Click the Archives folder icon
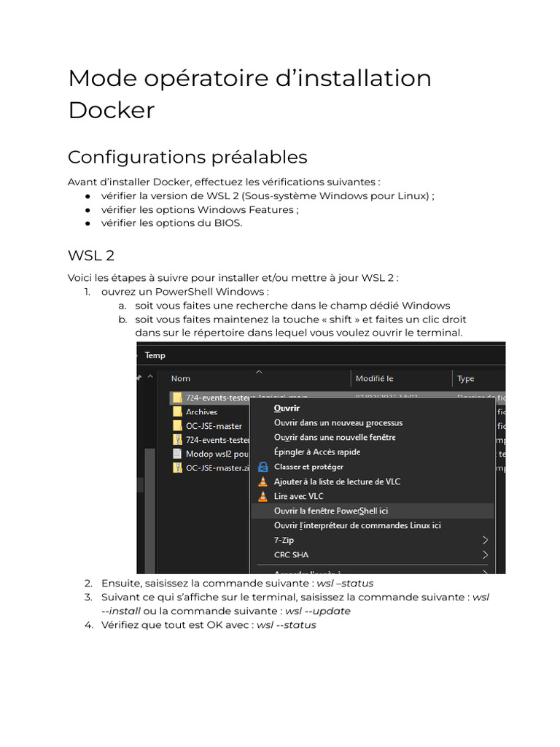This screenshot has height=747, width=560. (177, 411)
